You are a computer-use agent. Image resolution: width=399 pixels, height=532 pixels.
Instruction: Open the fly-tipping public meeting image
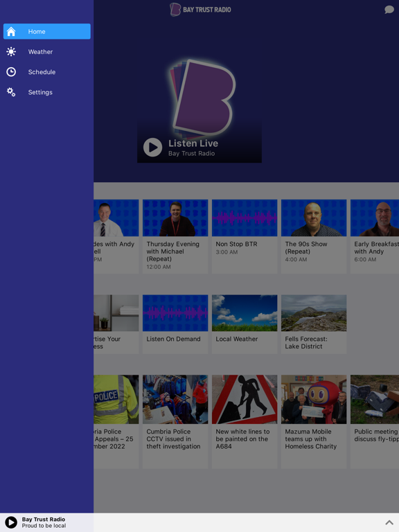375,399
